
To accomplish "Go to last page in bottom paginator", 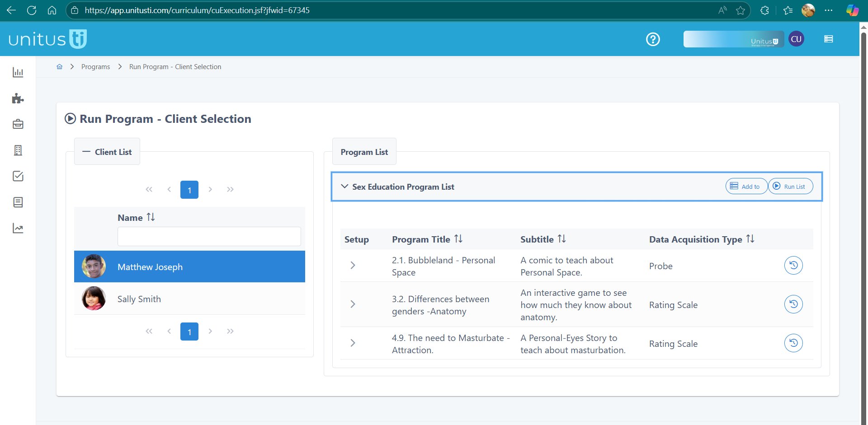I will coord(230,332).
